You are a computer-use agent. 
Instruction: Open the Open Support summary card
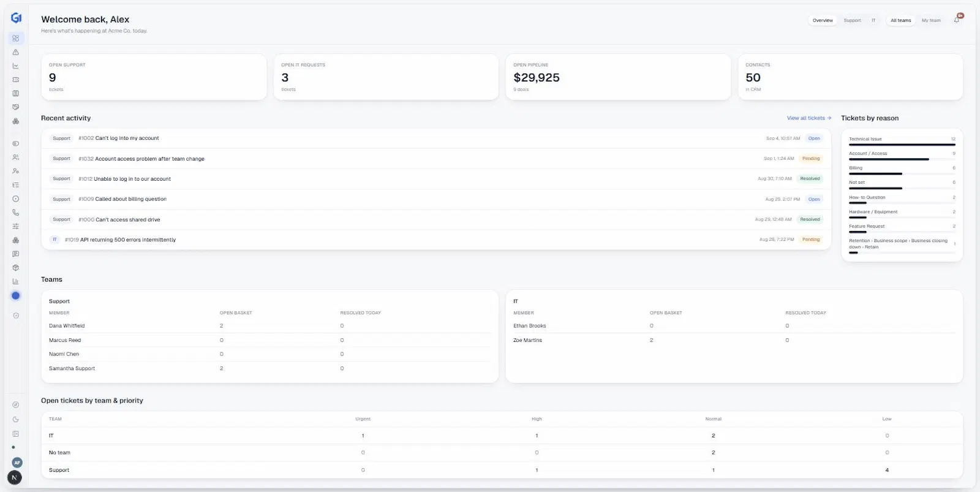(x=154, y=77)
